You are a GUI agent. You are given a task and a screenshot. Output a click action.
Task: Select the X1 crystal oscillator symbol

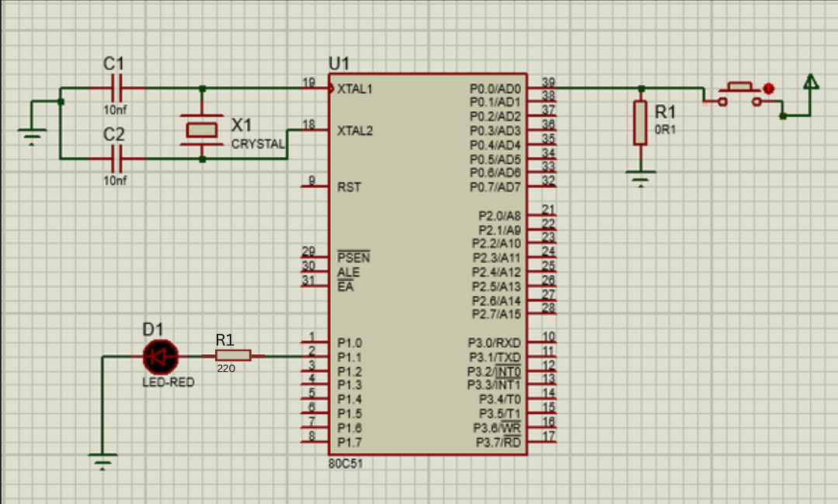(x=201, y=129)
